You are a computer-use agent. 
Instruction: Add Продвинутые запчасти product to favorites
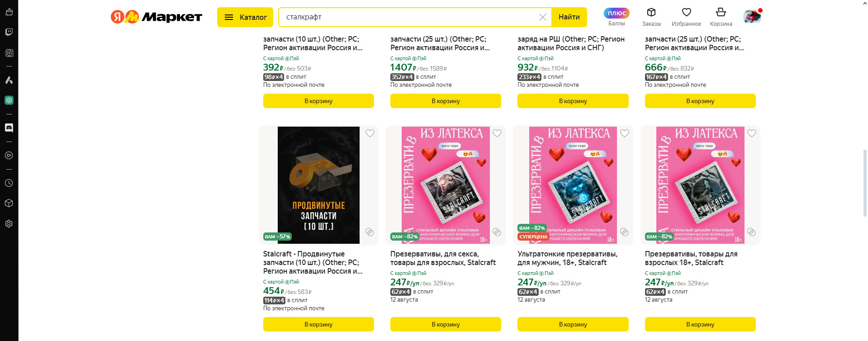tap(370, 133)
